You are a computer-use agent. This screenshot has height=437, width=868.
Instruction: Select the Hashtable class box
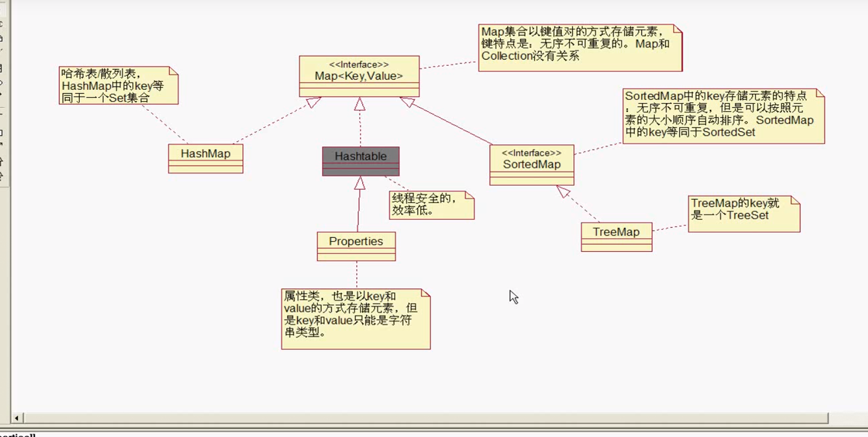tap(359, 160)
